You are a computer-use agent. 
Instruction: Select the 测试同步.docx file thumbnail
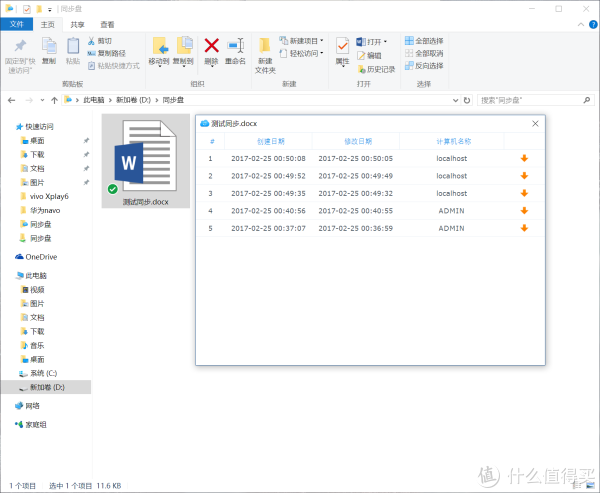(146, 161)
